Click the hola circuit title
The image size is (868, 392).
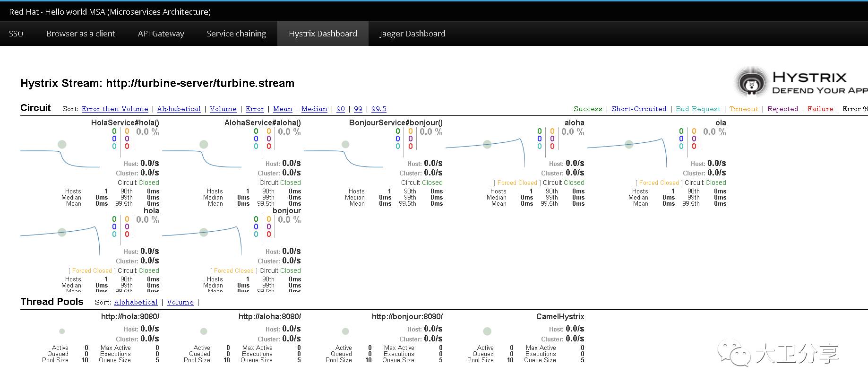(151, 210)
